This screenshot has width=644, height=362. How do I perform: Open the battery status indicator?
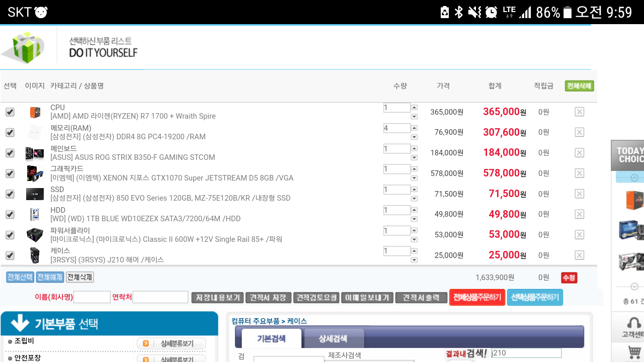click(x=568, y=12)
